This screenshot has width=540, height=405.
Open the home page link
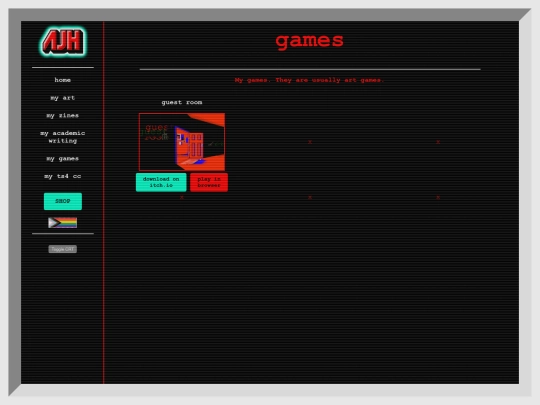(63, 80)
